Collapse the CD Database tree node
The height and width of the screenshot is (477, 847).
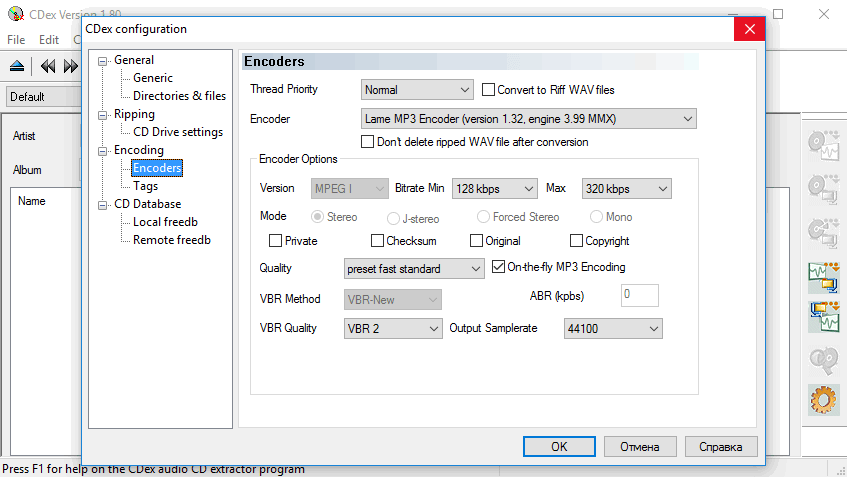click(102, 205)
